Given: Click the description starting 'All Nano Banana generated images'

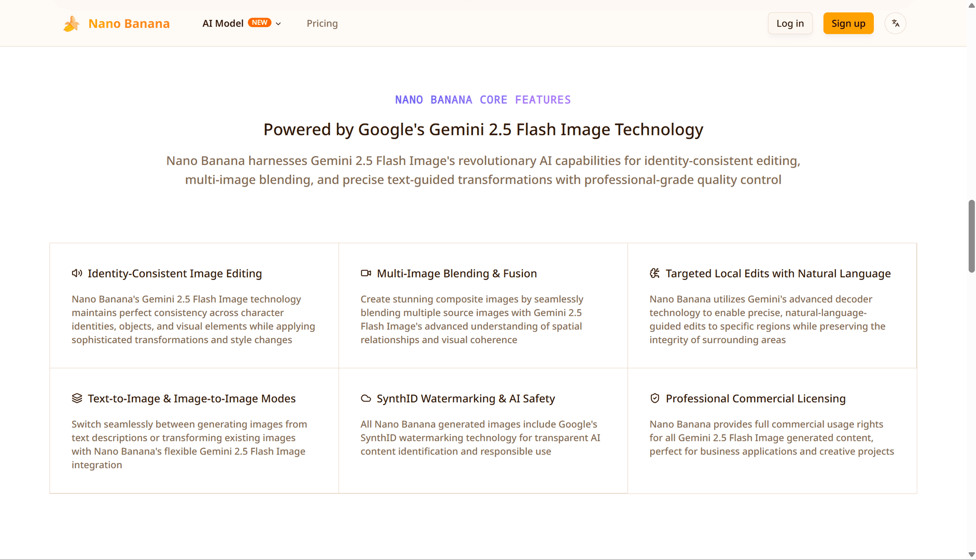Looking at the screenshot, I should pos(480,438).
